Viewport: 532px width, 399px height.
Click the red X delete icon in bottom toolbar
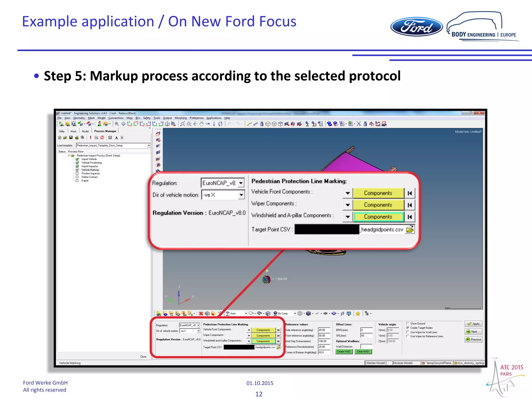(x=201, y=314)
